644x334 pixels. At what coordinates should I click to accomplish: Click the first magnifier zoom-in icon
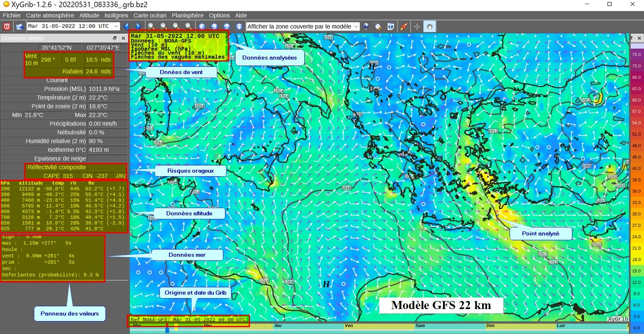click(151, 27)
